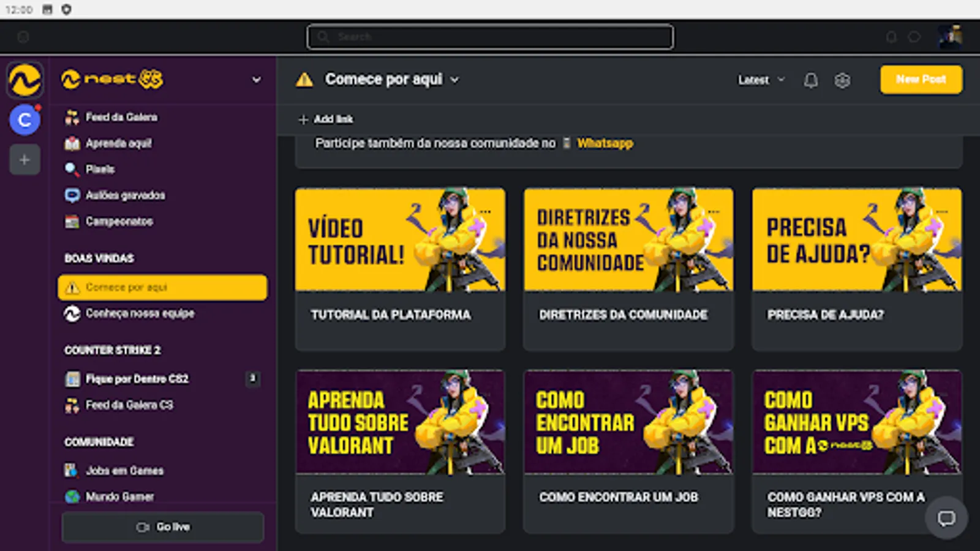
Task: Start a stream with Go live
Action: (163, 527)
